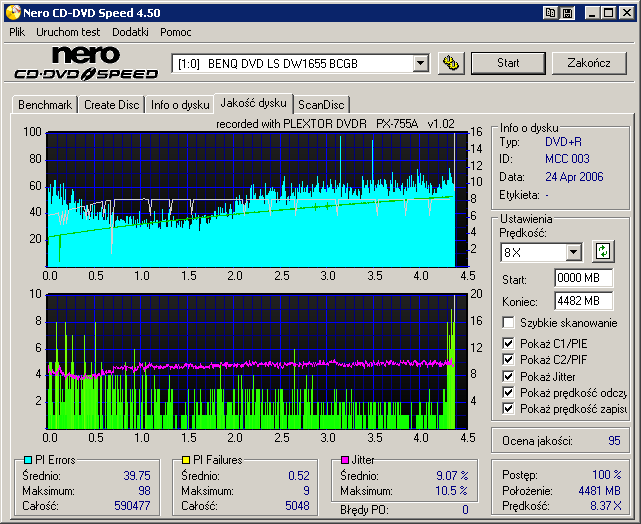This screenshot has width=641, height=524.
Task: Click the green refresh speed icon
Action: 603,251
